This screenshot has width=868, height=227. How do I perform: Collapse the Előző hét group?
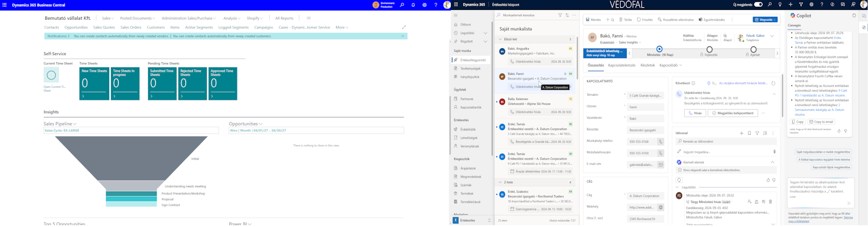click(500, 39)
